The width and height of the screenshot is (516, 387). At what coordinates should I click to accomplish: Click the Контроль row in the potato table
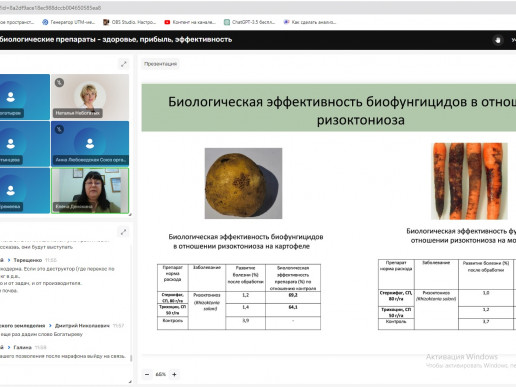click(x=239, y=323)
